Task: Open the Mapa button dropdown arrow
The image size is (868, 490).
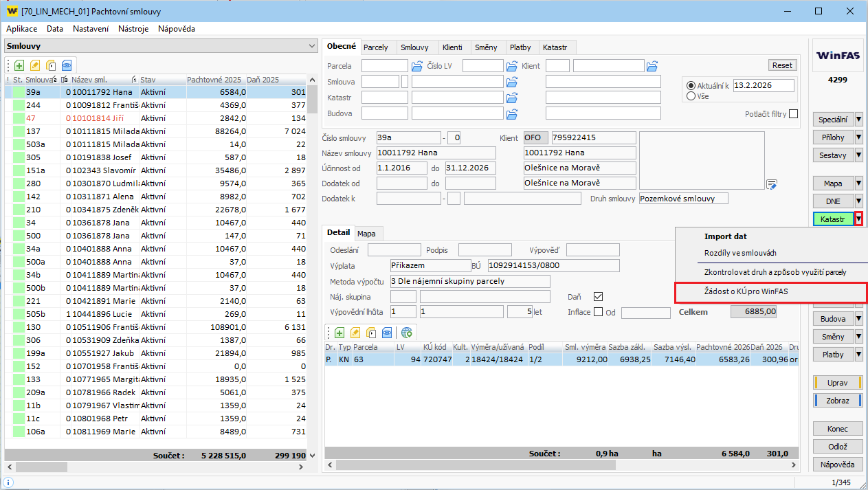Action: point(858,183)
